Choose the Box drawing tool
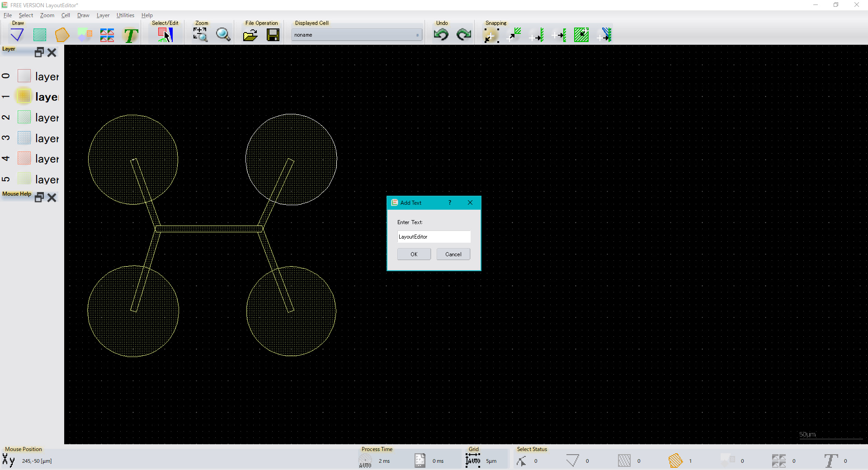This screenshot has width=868, height=470. (40, 35)
